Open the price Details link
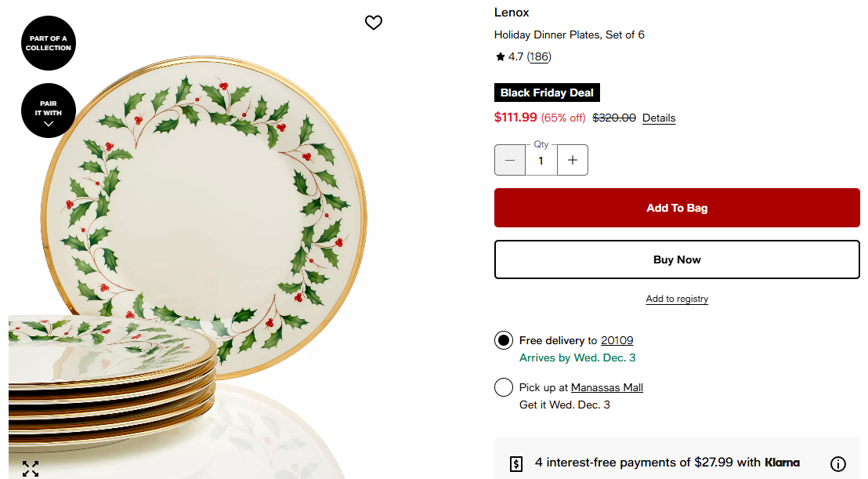The image size is (868, 479). [x=659, y=118]
